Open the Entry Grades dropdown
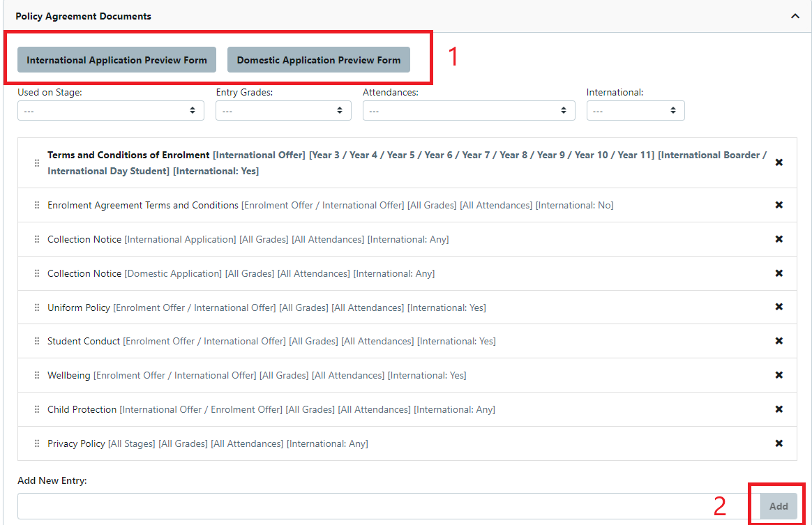This screenshot has width=812, height=525. 283,110
